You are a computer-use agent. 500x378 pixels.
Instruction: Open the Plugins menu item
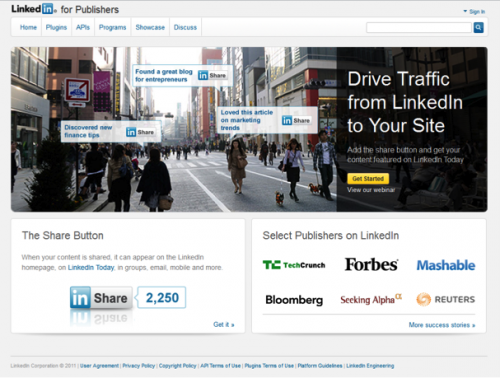tap(56, 27)
